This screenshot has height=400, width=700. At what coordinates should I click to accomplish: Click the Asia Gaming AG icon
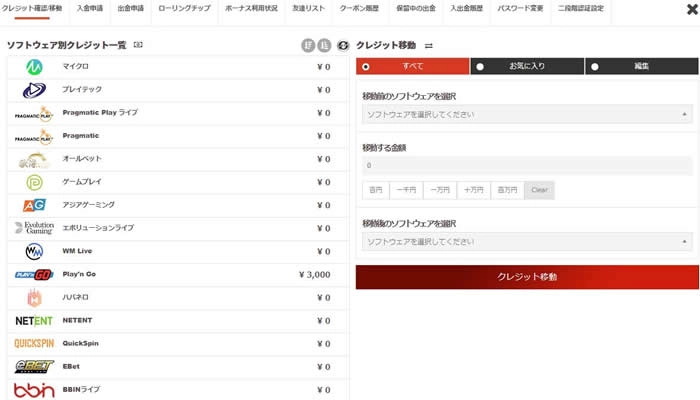(x=34, y=205)
